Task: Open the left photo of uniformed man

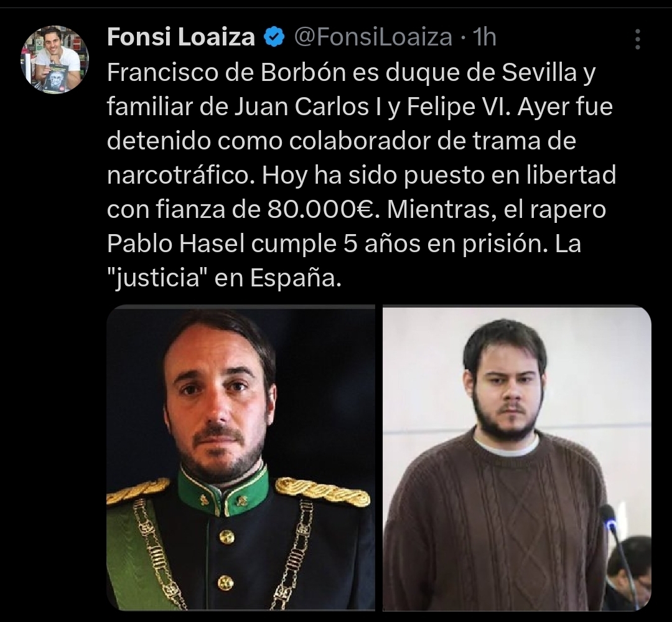Action: pyautogui.click(x=240, y=457)
